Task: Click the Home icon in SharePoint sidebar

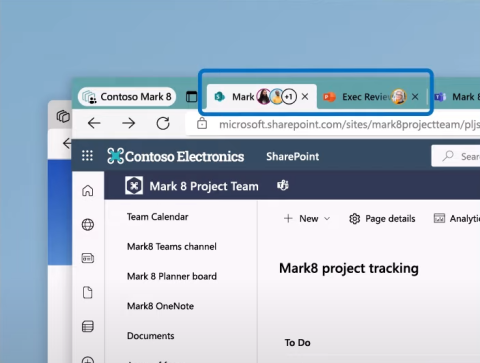Action: click(88, 191)
